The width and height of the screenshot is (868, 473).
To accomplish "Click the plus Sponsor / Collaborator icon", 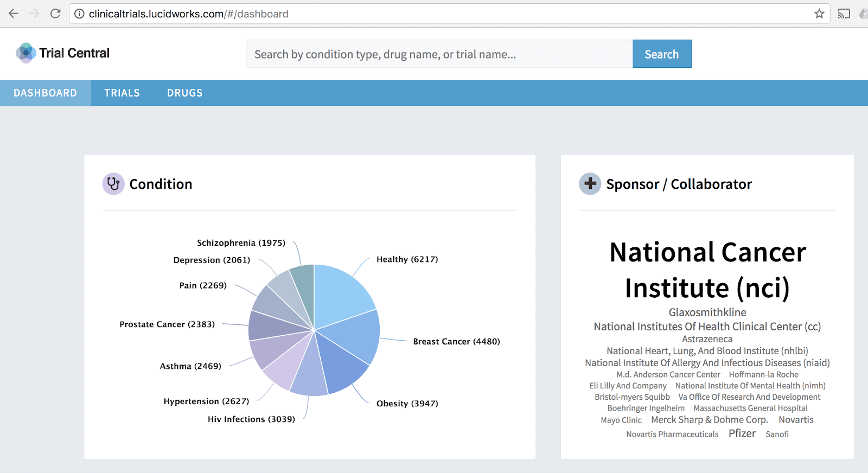I will [x=590, y=184].
